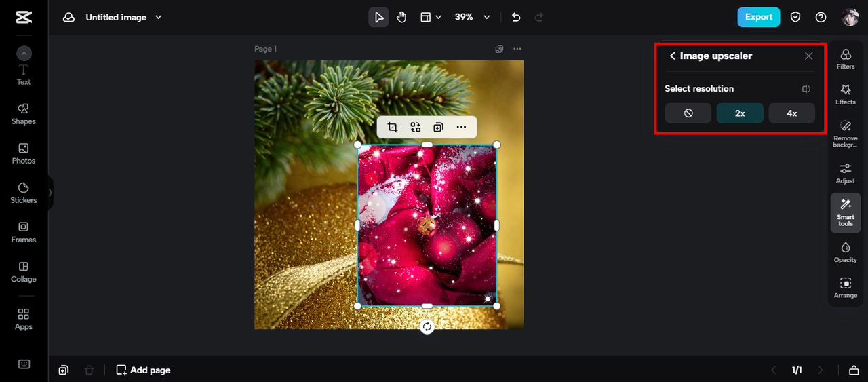
Task: Delete page trash icon in bottom bar
Action: tap(89, 370)
